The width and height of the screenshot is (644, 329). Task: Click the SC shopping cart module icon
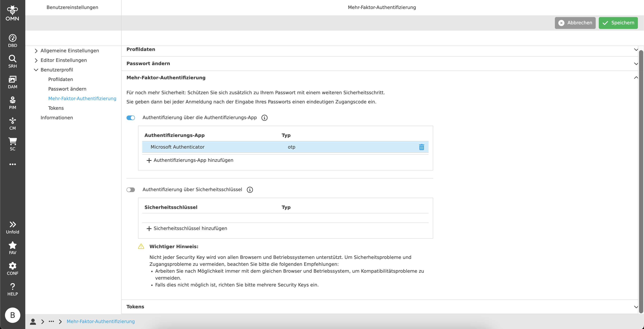point(12,144)
